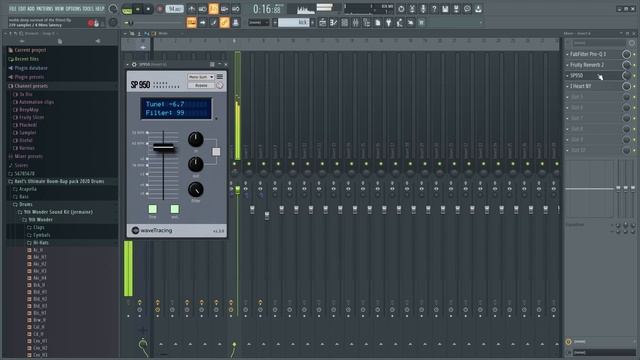The image size is (640, 360).
Task: Open the Cymbals folder in browser
Action: click(42, 235)
